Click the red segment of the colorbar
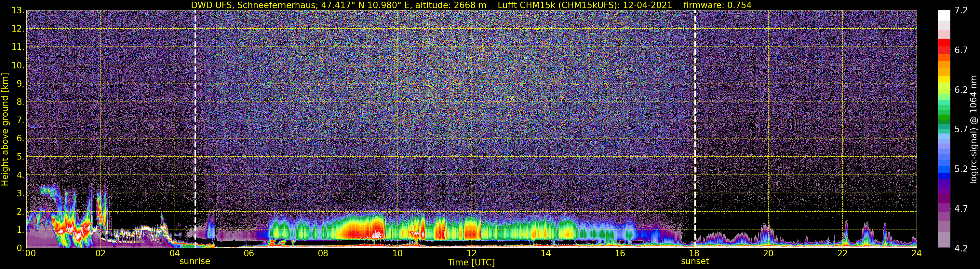 pyautogui.click(x=944, y=43)
